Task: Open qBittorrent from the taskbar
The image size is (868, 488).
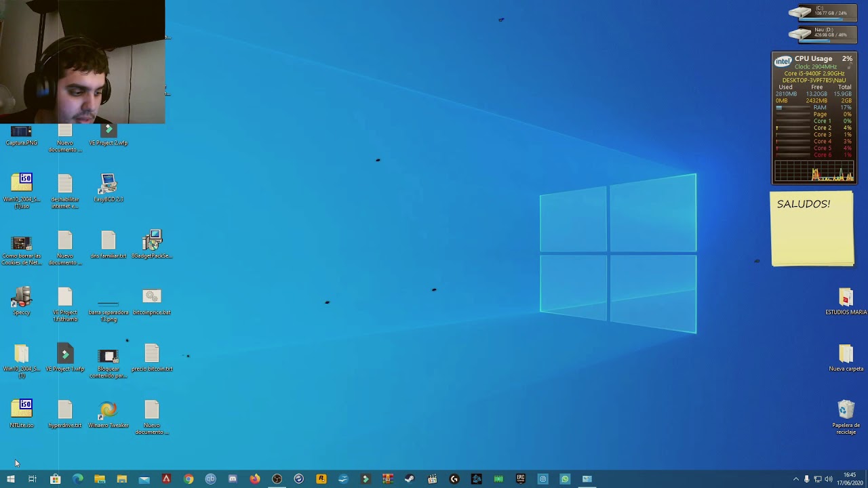Action: click(210, 479)
